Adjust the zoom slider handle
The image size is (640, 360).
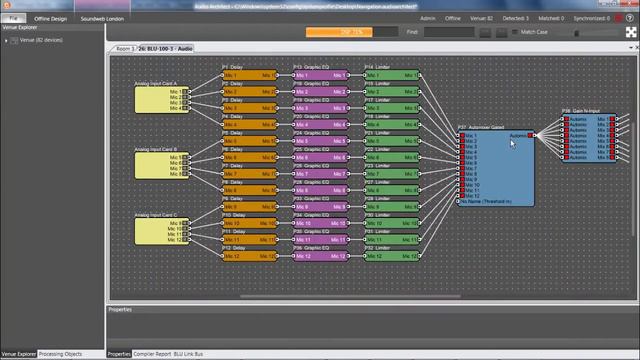[x=576, y=33]
